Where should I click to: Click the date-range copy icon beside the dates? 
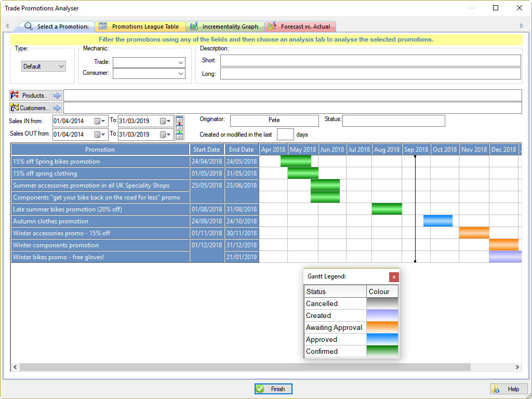[x=179, y=127]
